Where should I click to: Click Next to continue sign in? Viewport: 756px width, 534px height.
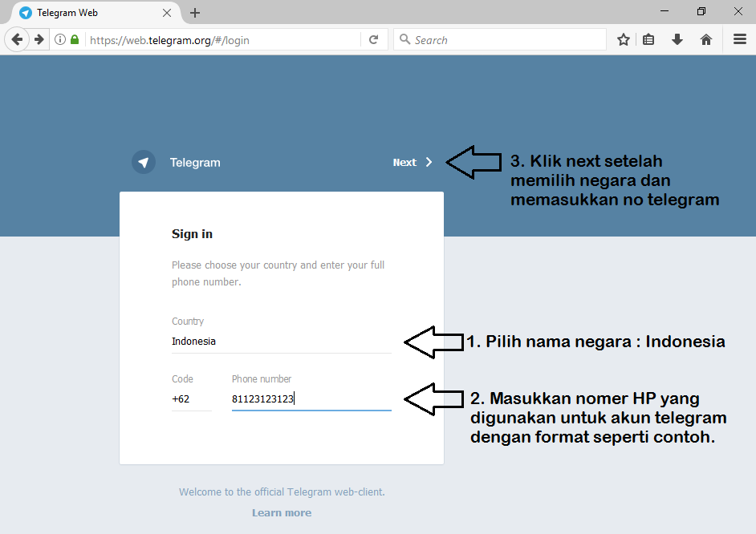[404, 162]
